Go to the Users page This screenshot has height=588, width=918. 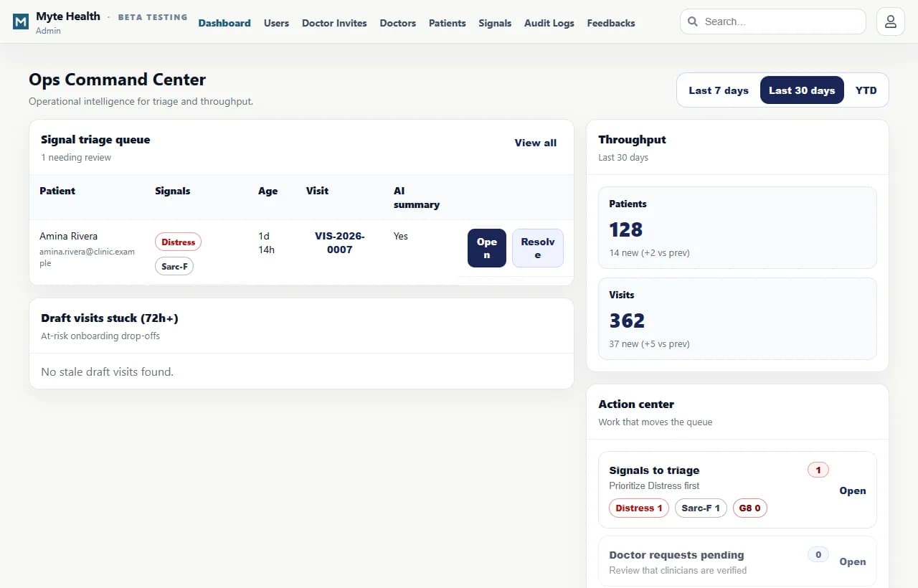pos(276,23)
